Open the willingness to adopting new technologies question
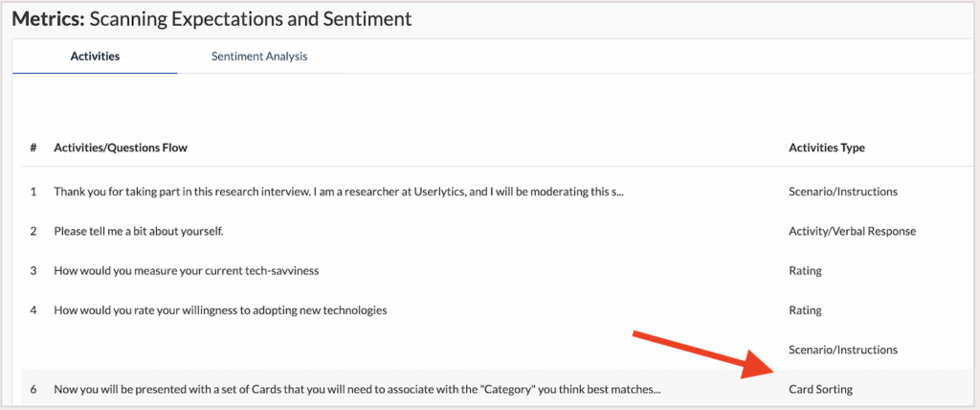 (220, 310)
